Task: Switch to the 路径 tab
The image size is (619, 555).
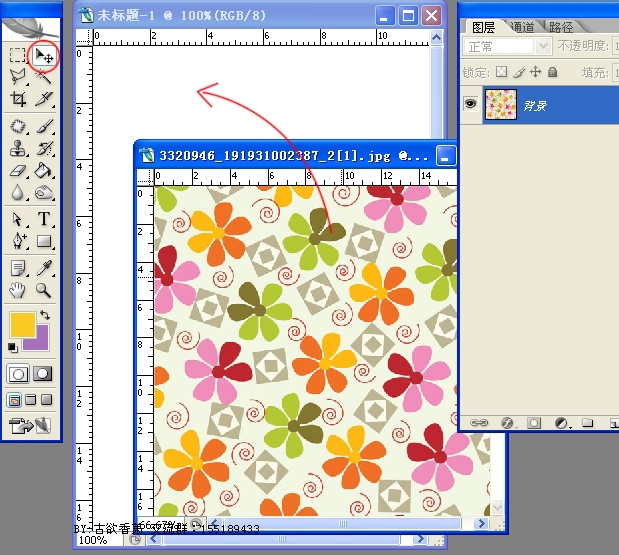Action: [561, 28]
